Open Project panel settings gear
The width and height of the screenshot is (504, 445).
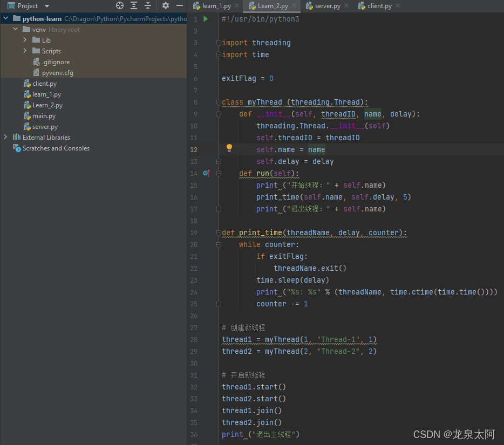pyautogui.click(x=166, y=5)
